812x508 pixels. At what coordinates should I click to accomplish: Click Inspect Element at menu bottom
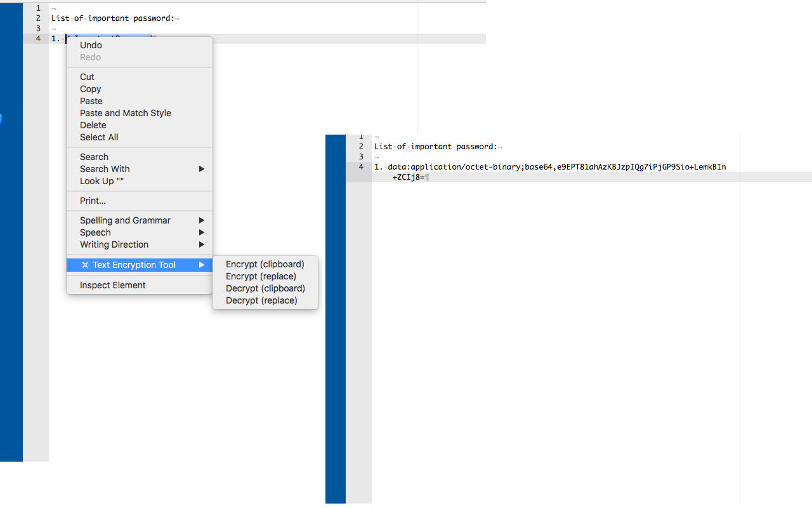(112, 285)
